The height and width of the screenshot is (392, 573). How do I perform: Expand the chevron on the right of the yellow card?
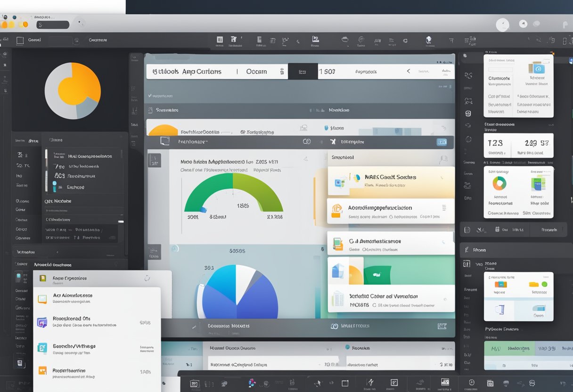point(442,178)
